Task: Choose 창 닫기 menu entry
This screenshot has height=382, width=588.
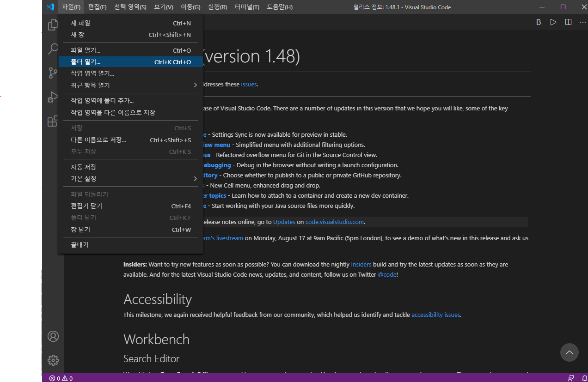Action: click(131, 230)
